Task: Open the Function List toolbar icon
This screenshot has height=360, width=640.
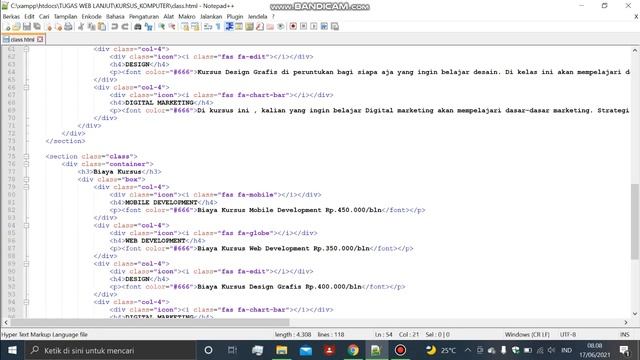Action: pos(260,27)
